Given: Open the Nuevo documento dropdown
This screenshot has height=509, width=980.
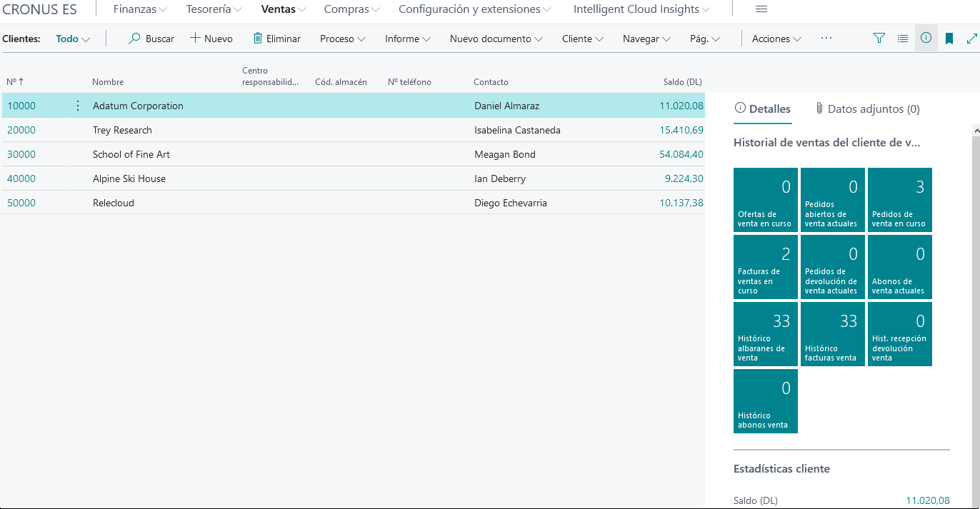Looking at the screenshot, I should (x=496, y=39).
